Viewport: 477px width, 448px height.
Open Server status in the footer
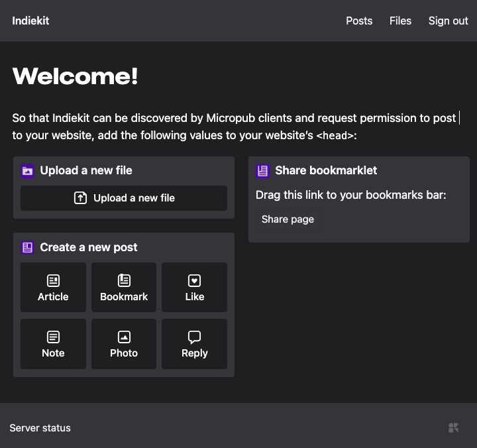[40, 428]
